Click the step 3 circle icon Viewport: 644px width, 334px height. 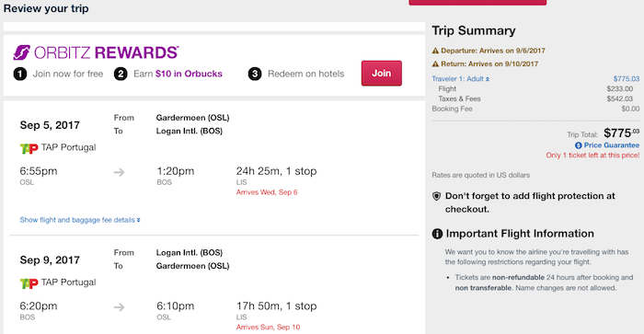(255, 74)
